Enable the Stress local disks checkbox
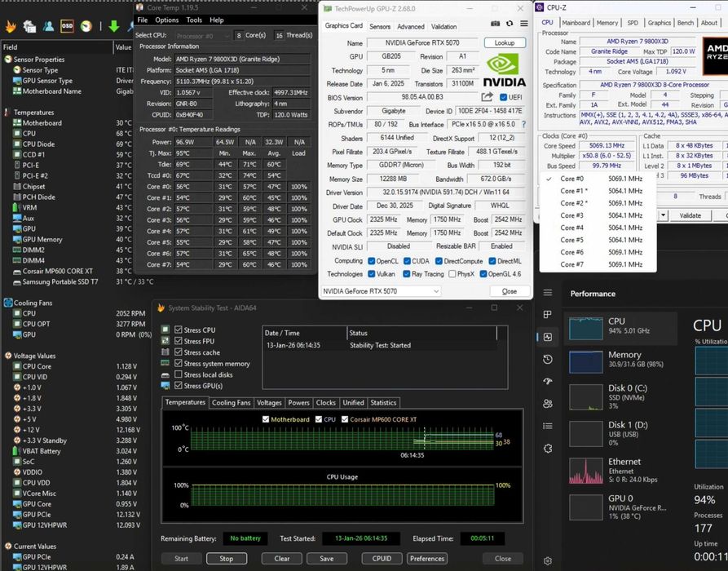The image size is (728, 571). click(179, 374)
